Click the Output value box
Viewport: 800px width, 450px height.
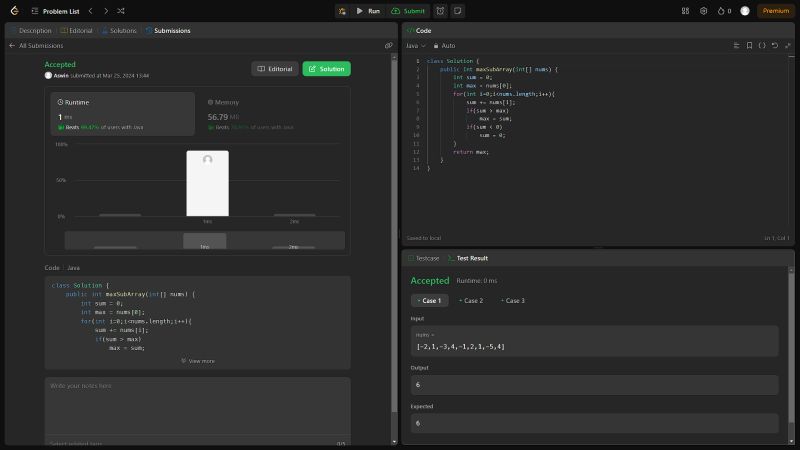[594, 385]
